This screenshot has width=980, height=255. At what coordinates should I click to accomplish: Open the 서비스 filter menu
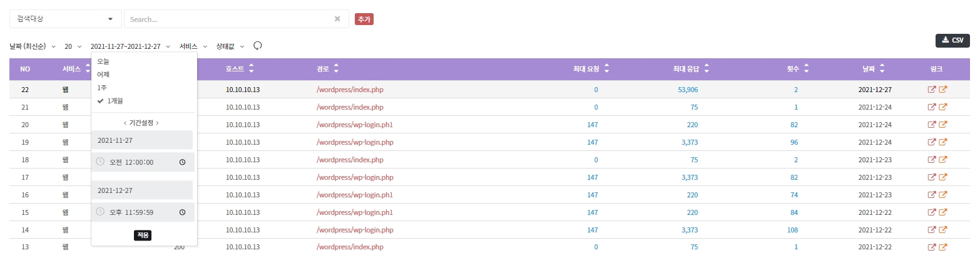tap(193, 46)
